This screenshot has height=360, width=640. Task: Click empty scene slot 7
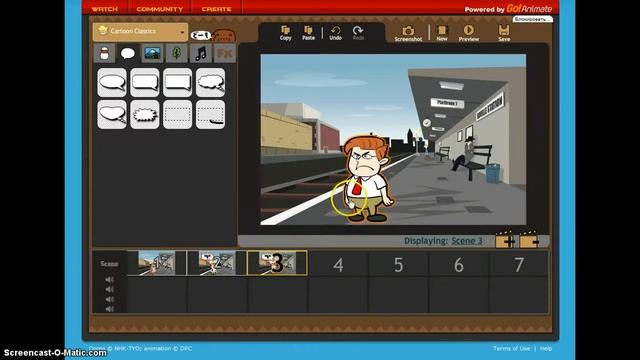pos(518,264)
